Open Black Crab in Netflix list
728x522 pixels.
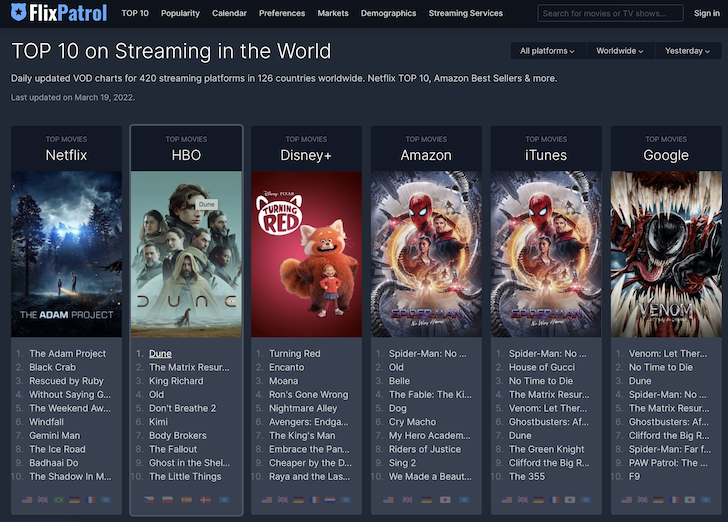[52, 367]
